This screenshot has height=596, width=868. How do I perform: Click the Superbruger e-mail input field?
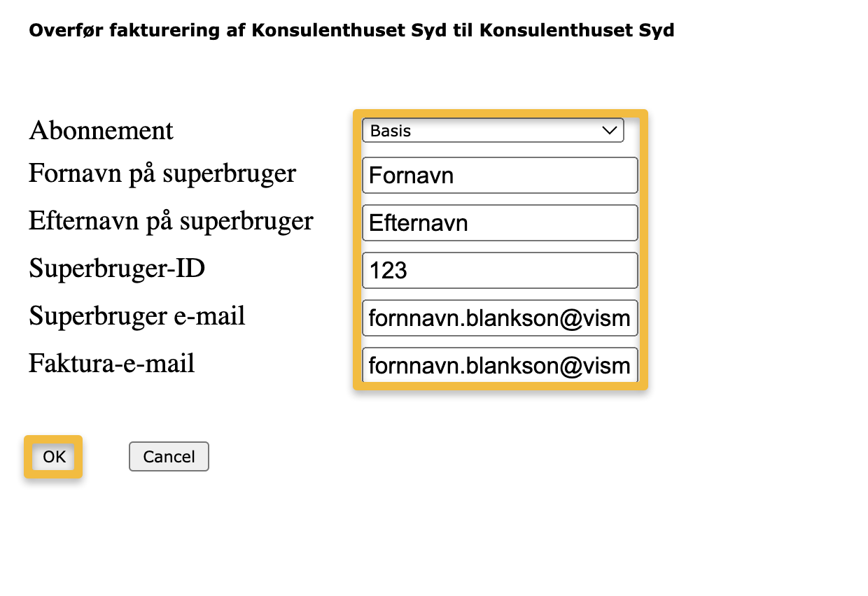(x=500, y=318)
